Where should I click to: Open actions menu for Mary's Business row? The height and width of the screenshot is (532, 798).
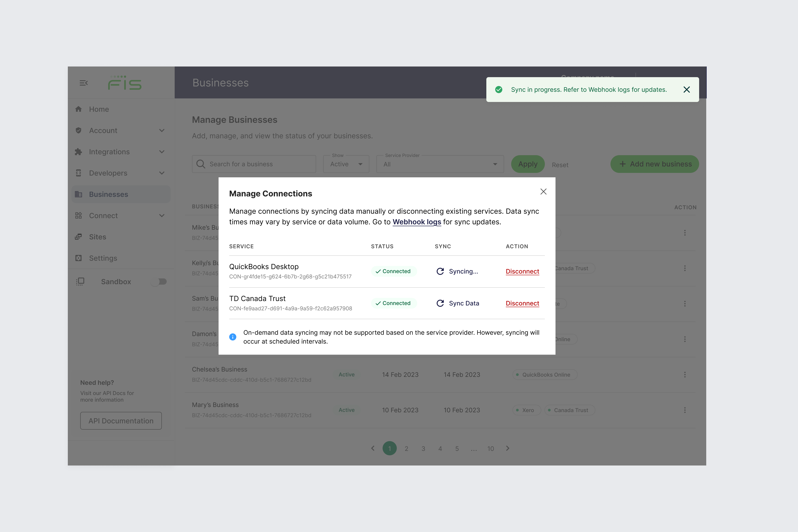685,410
